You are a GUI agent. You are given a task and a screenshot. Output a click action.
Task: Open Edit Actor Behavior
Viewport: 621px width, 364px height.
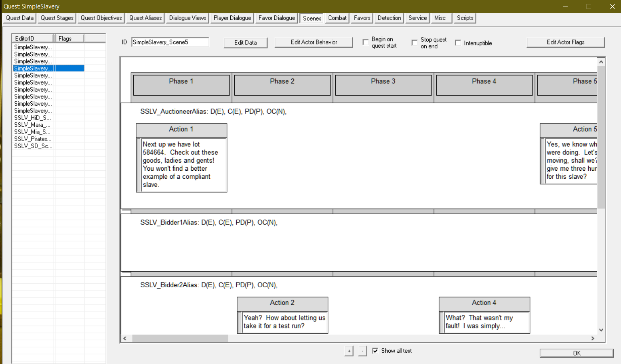[x=314, y=42]
